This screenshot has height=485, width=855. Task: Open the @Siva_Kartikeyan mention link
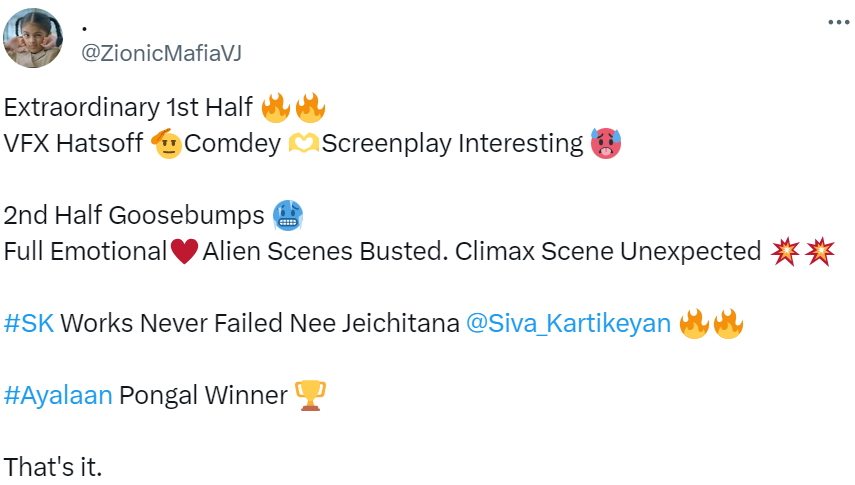(568, 324)
